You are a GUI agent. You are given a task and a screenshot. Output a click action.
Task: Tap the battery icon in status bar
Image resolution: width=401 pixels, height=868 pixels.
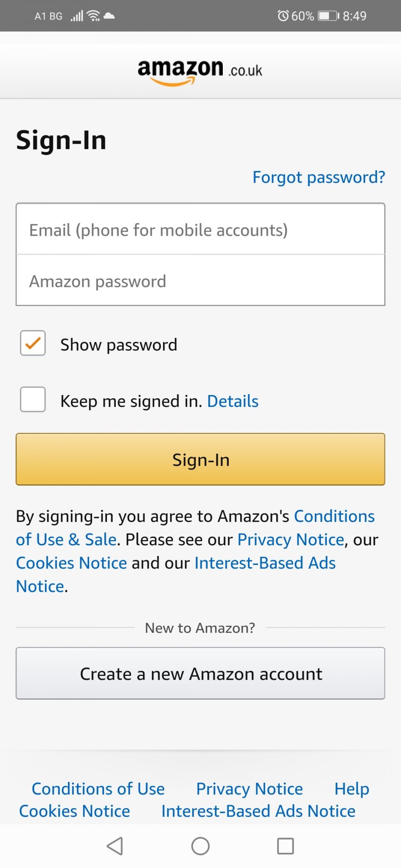328,16
